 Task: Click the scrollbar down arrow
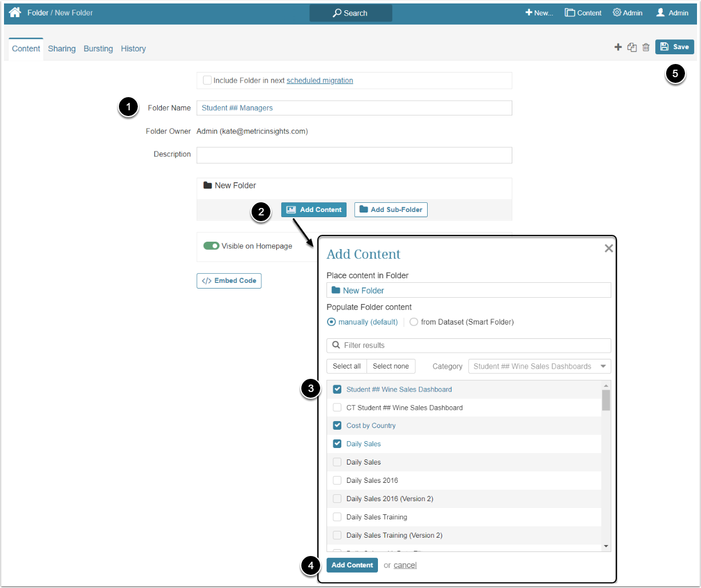point(606,546)
